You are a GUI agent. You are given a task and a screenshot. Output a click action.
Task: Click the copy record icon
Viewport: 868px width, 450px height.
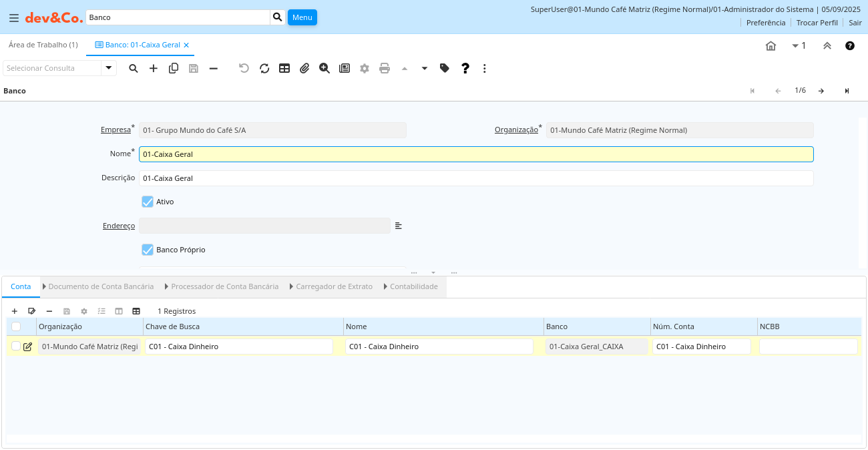(174, 68)
